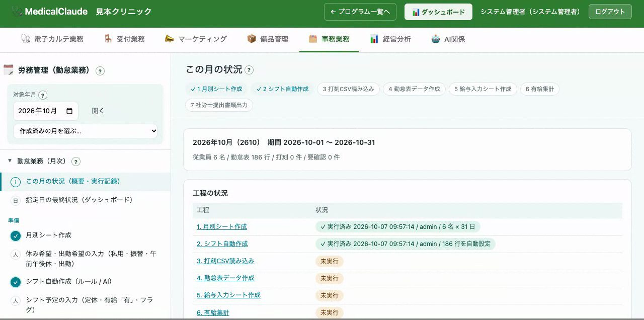The width and height of the screenshot is (644, 320).
Task: Open the 3. 打刻CSV読み込み link
Action: tap(225, 261)
